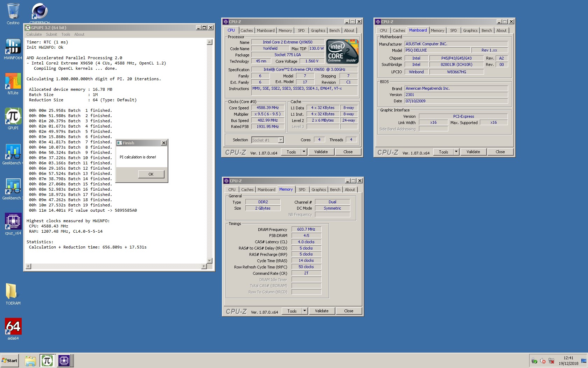Viewport: 588px width, 368px height.
Task: Click Tools button in CPU window
Action: click(x=291, y=152)
